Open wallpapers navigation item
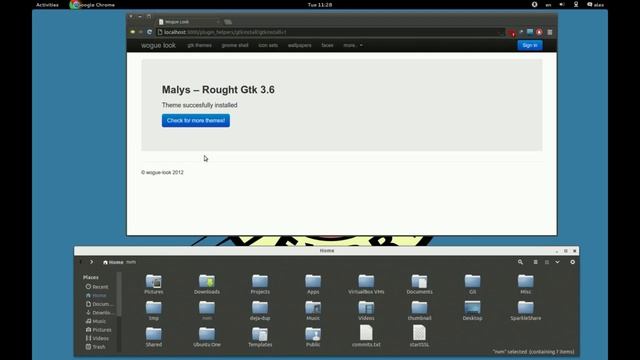640x360 pixels. pos(300,45)
